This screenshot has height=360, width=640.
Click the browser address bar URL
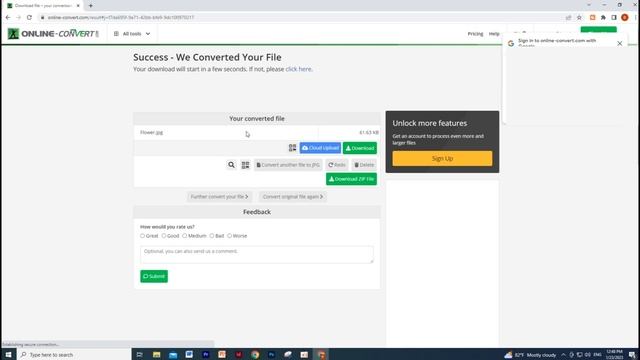pos(121,18)
